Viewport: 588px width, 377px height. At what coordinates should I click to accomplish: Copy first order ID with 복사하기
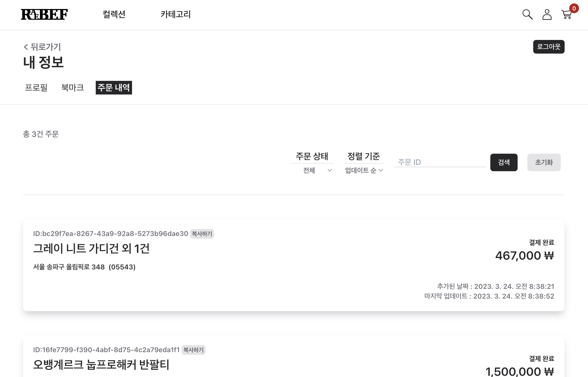pos(202,234)
